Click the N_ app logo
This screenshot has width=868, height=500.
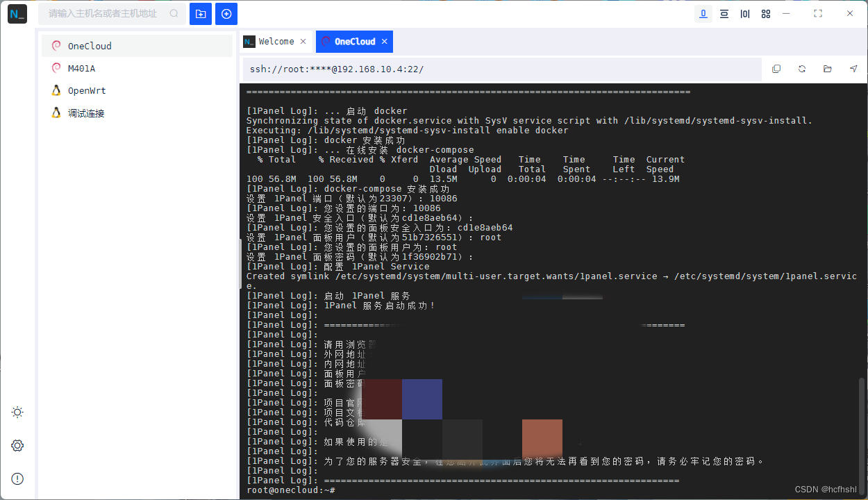pos(17,14)
